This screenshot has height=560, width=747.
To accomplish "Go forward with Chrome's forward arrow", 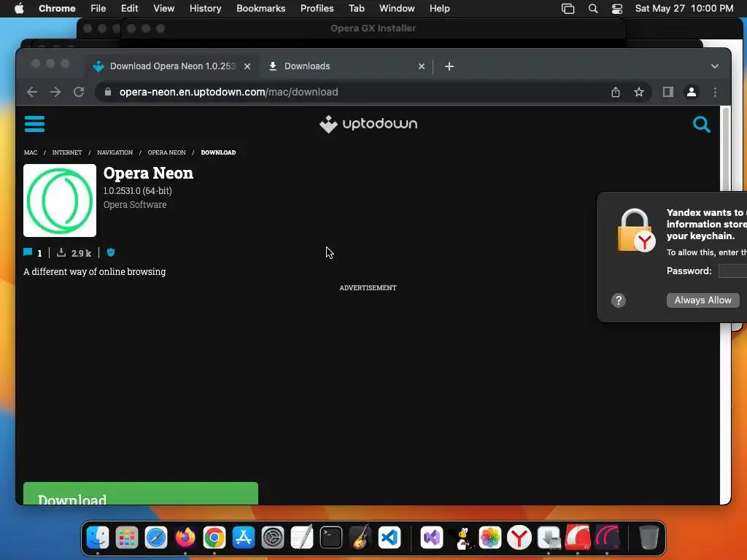I will (x=55, y=92).
